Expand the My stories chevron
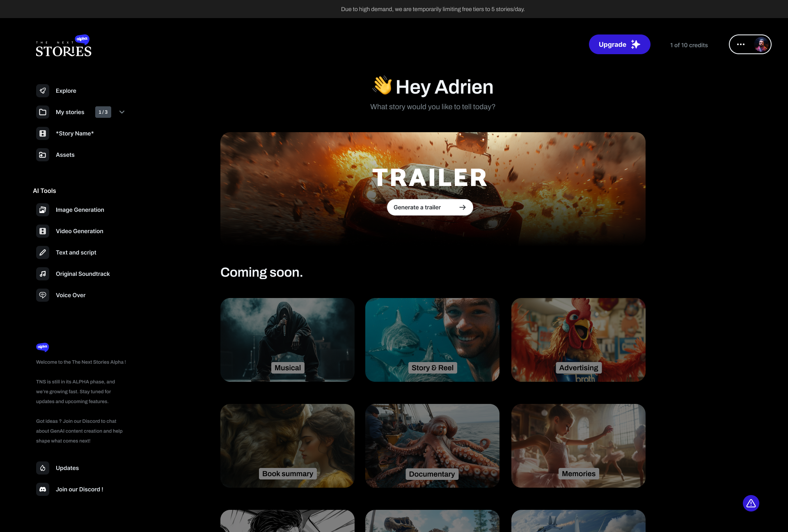 pos(122,112)
